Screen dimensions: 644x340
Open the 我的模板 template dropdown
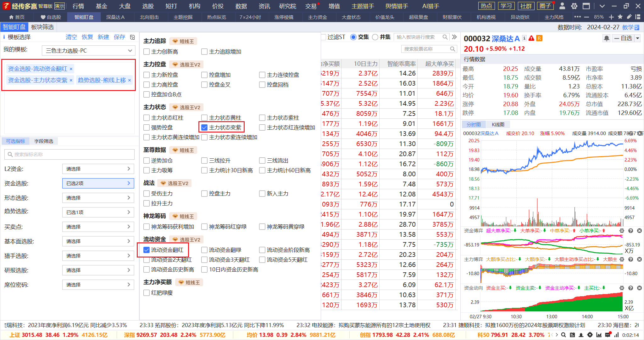point(89,51)
